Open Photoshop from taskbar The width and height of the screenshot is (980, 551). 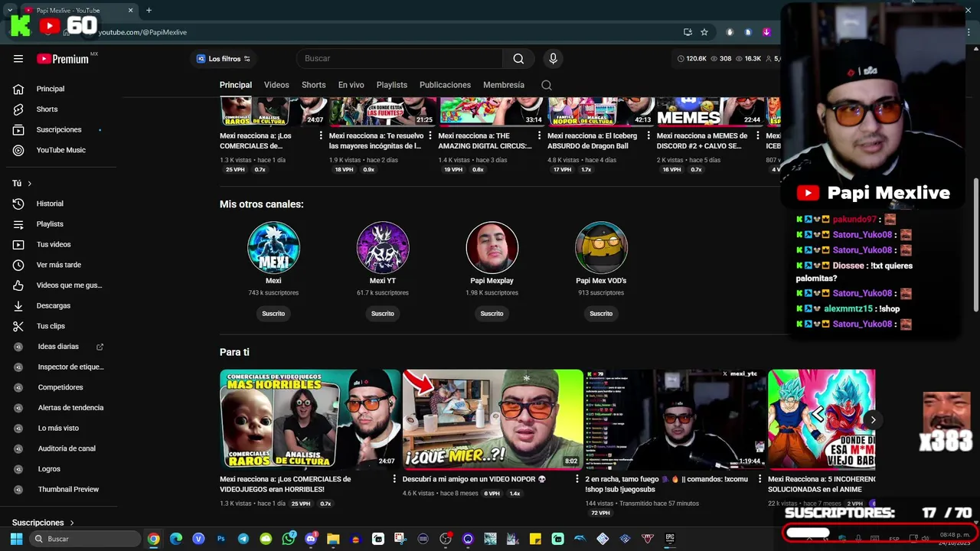click(220, 539)
